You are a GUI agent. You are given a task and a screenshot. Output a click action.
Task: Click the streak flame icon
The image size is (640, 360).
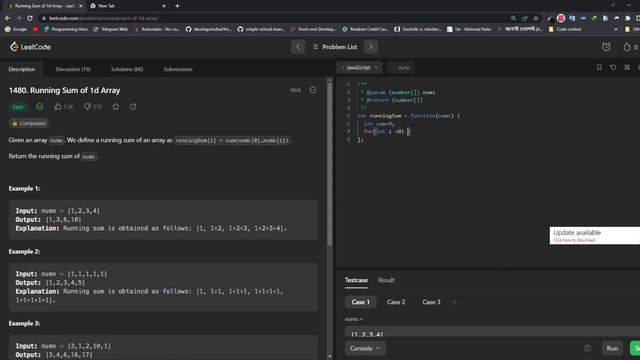pyautogui.click(x=627, y=47)
